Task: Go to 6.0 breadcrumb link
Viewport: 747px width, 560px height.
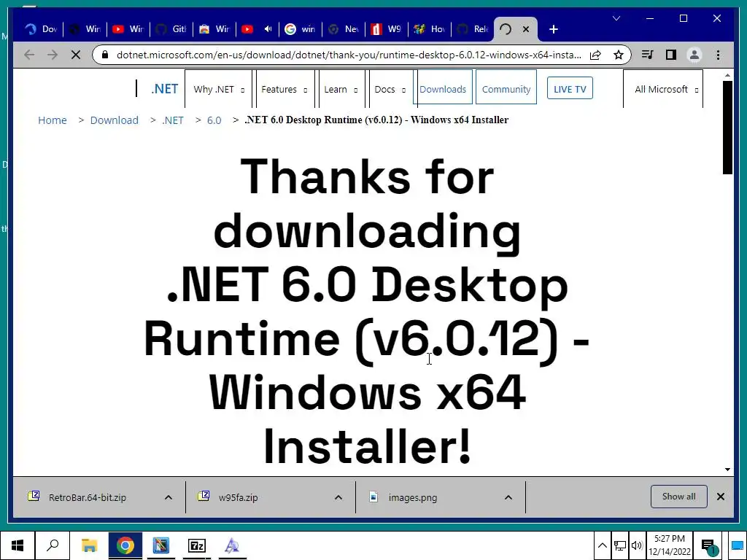Action: 214,120
